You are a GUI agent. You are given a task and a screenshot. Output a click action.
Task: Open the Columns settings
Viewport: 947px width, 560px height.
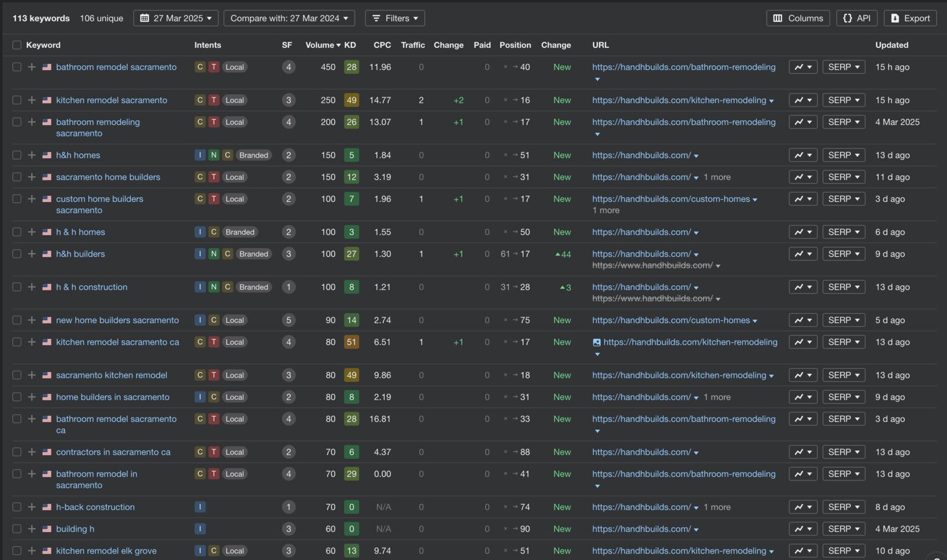click(x=798, y=18)
